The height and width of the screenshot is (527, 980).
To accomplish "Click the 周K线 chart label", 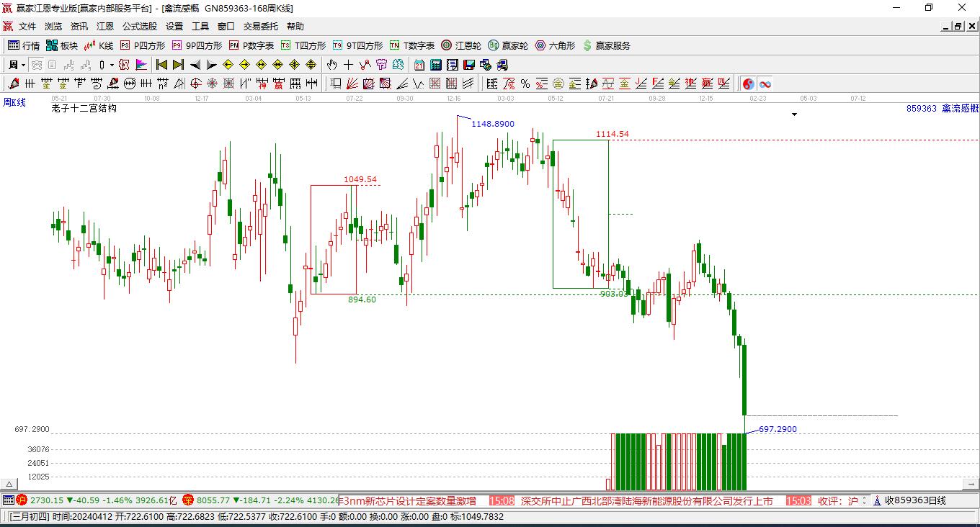I will [14, 103].
